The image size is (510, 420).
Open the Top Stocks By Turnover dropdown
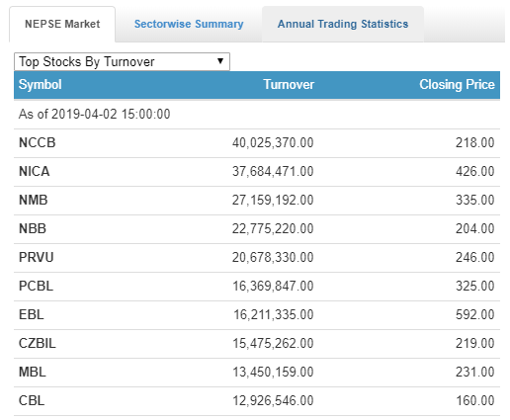click(x=122, y=61)
